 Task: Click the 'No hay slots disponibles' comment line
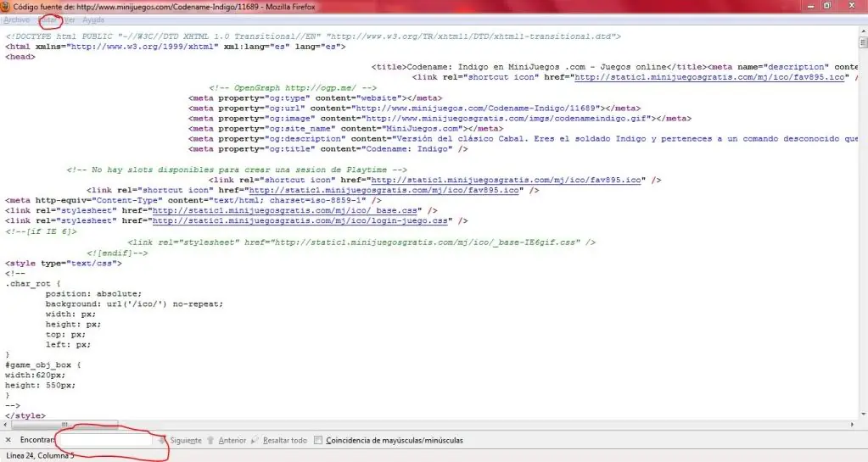(237, 170)
